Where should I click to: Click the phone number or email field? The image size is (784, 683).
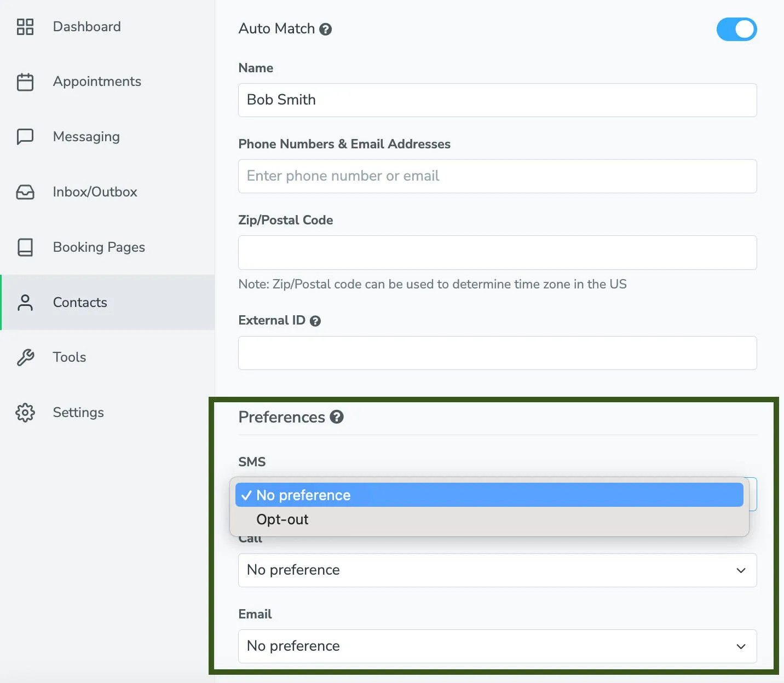click(x=497, y=176)
